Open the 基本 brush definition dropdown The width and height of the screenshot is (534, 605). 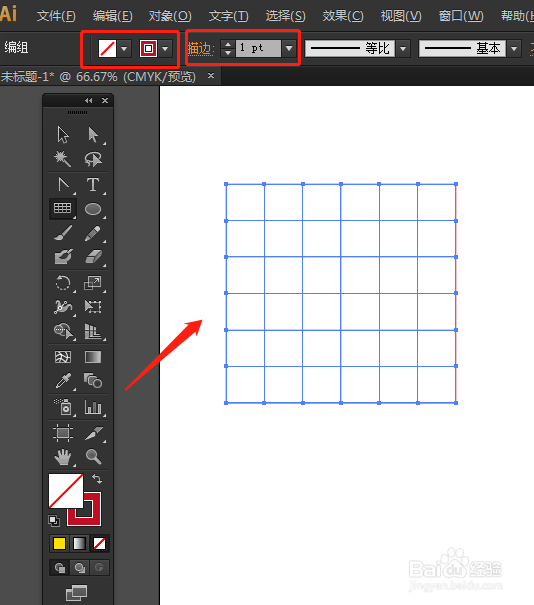pos(514,49)
